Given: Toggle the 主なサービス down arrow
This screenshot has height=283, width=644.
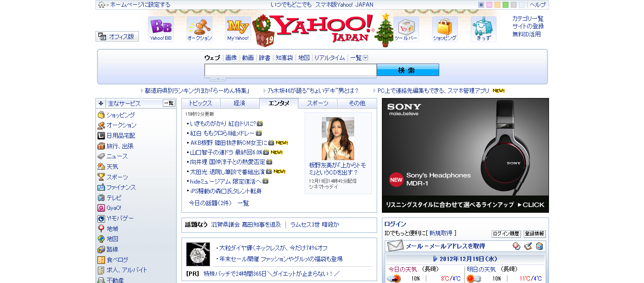Looking at the screenshot, I should (x=101, y=103).
